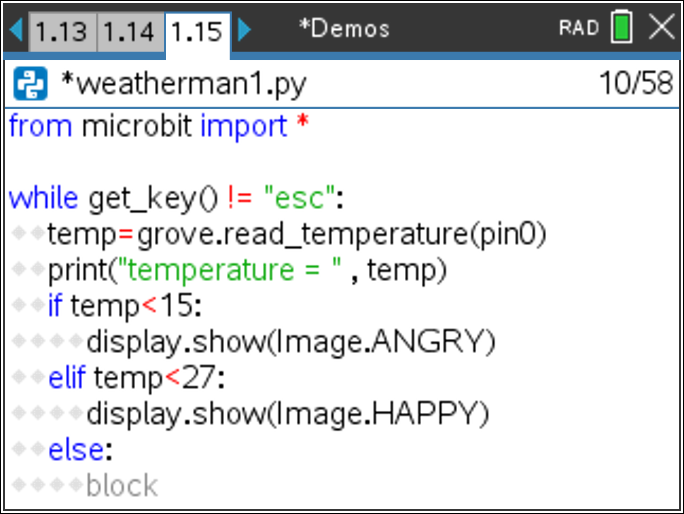The image size is (684, 514).
Task: Switch to page tab 1.13
Action: [x=62, y=32]
